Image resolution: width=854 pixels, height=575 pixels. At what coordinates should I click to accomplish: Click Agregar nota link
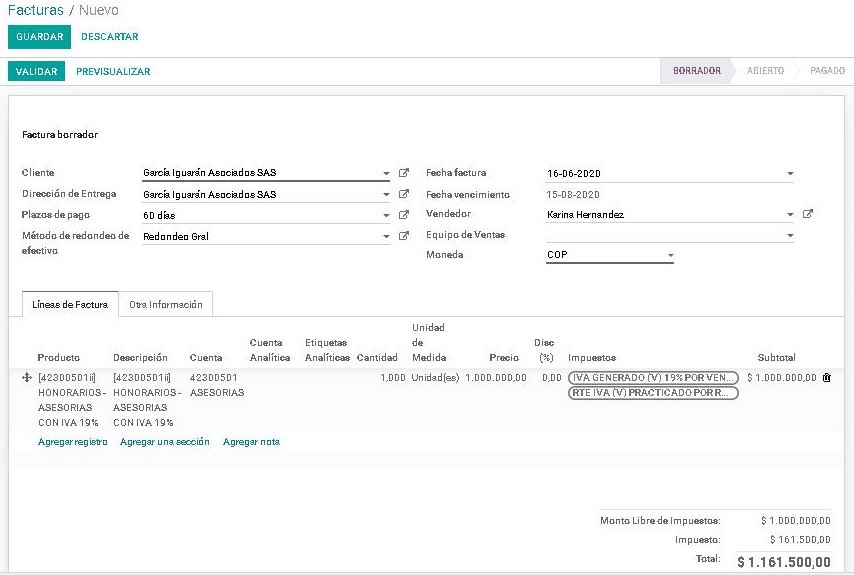[251, 442]
